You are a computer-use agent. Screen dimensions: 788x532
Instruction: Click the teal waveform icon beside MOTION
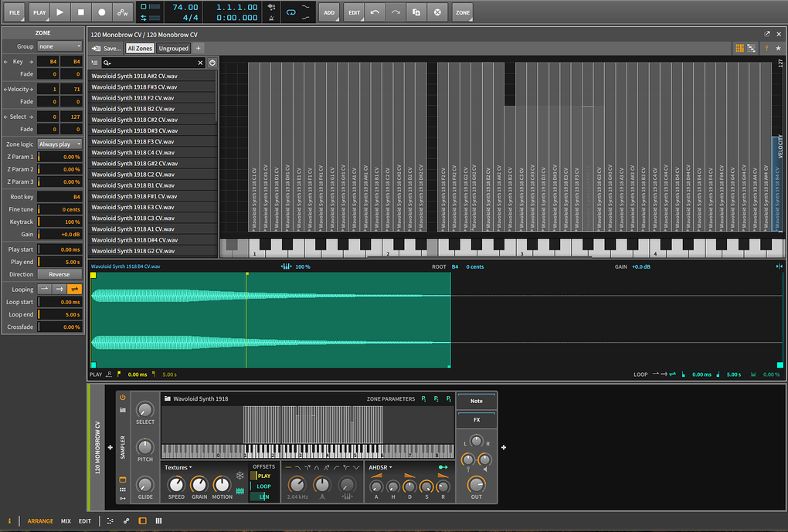[239, 491]
